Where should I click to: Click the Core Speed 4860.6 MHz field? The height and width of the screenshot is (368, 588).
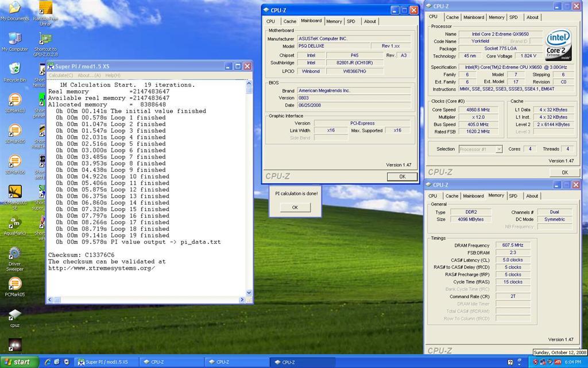[478, 110]
